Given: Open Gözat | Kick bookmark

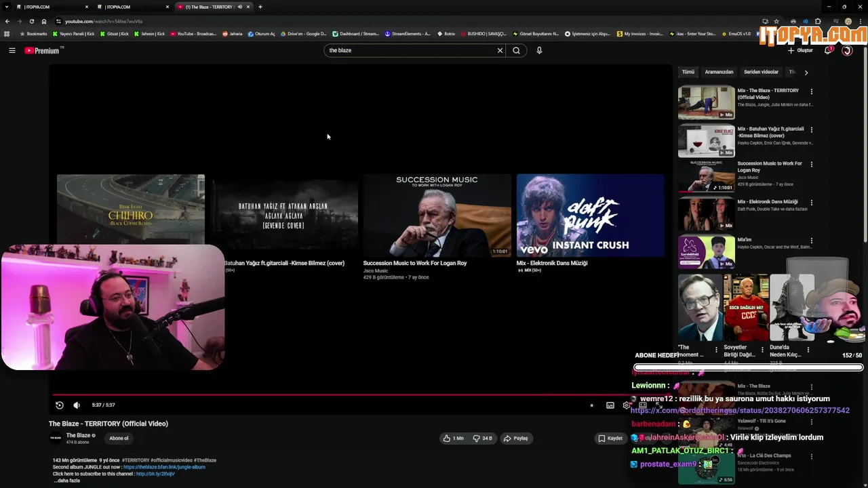Looking at the screenshot, I should (x=114, y=33).
